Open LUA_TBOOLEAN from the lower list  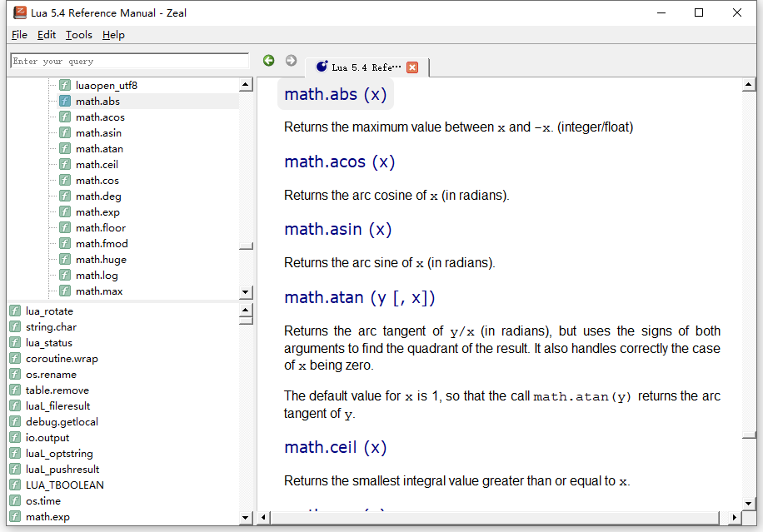(x=65, y=485)
